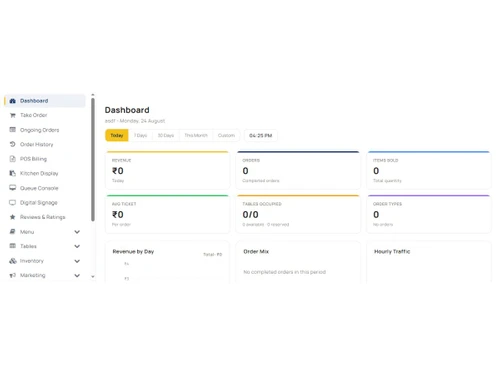Image resolution: width=500 pixels, height=375 pixels.
Task: Click the Queue Console monitor icon
Action: [13, 188]
